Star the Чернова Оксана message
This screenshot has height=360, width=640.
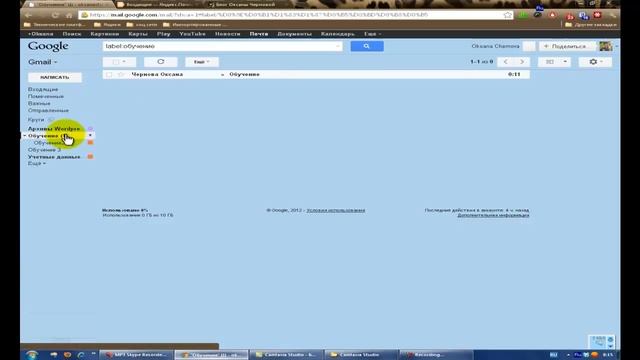121,74
